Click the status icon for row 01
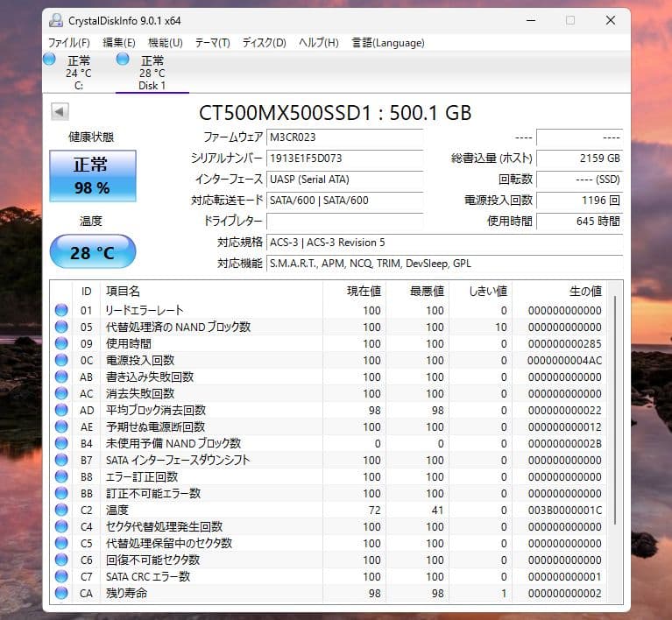 (61, 310)
